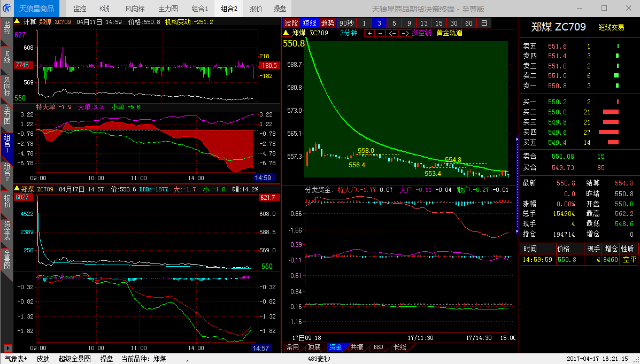640x364 pixels.
Task: Switch to the 顶底 indicator tab
Action: pos(314,347)
